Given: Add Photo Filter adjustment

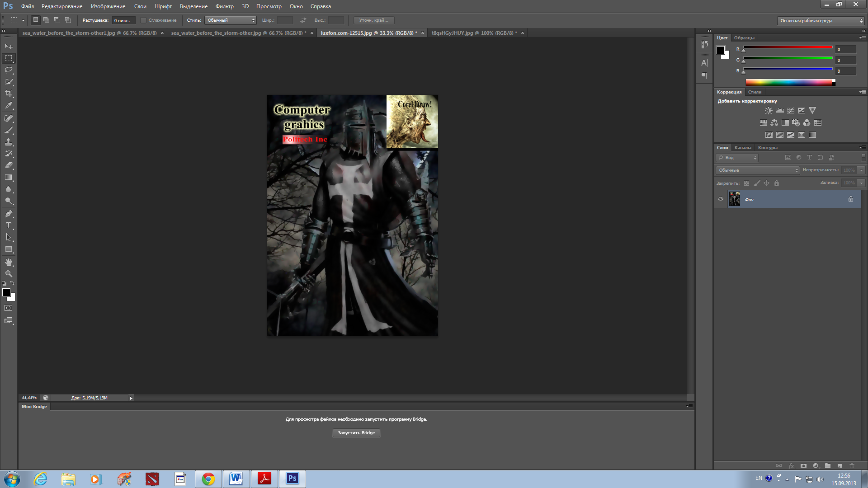Looking at the screenshot, I should [x=796, y=122].
